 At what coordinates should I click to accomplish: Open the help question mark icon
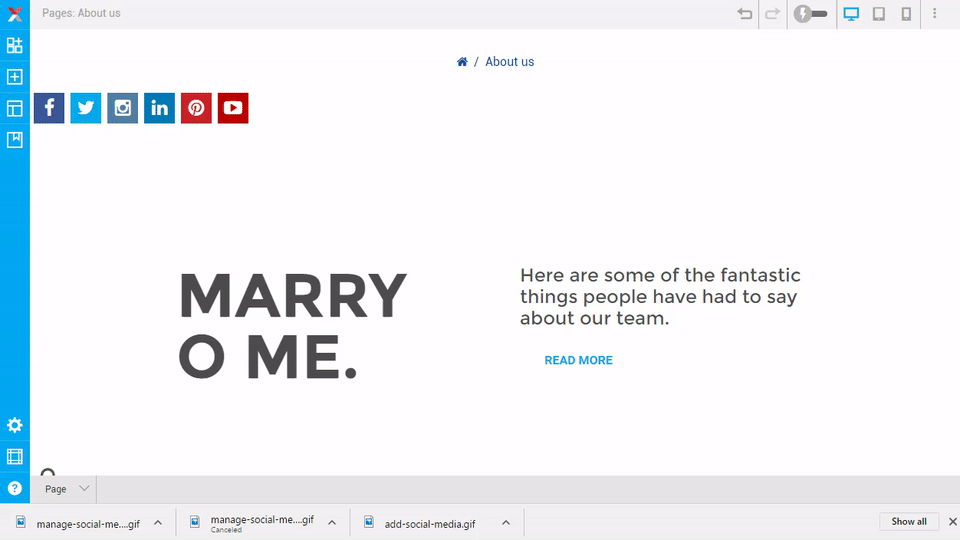click(x=15, y=488)
